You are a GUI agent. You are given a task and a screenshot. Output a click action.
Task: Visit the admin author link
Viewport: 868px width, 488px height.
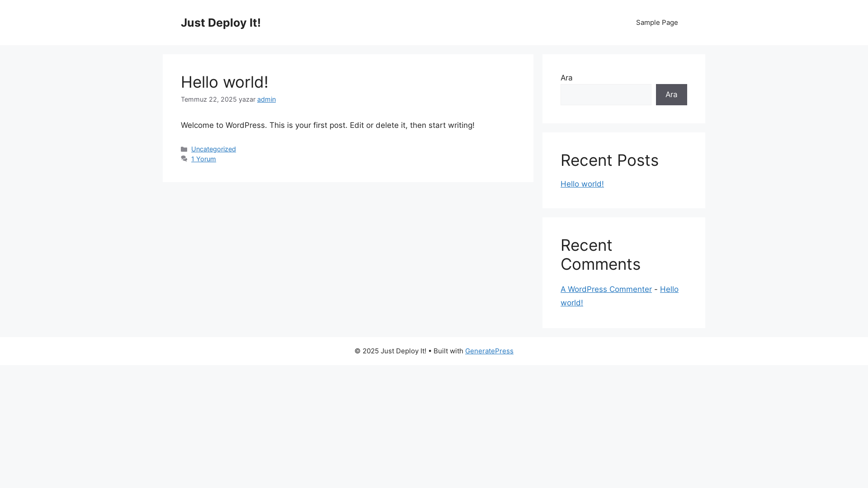click(x=266, y=99)
